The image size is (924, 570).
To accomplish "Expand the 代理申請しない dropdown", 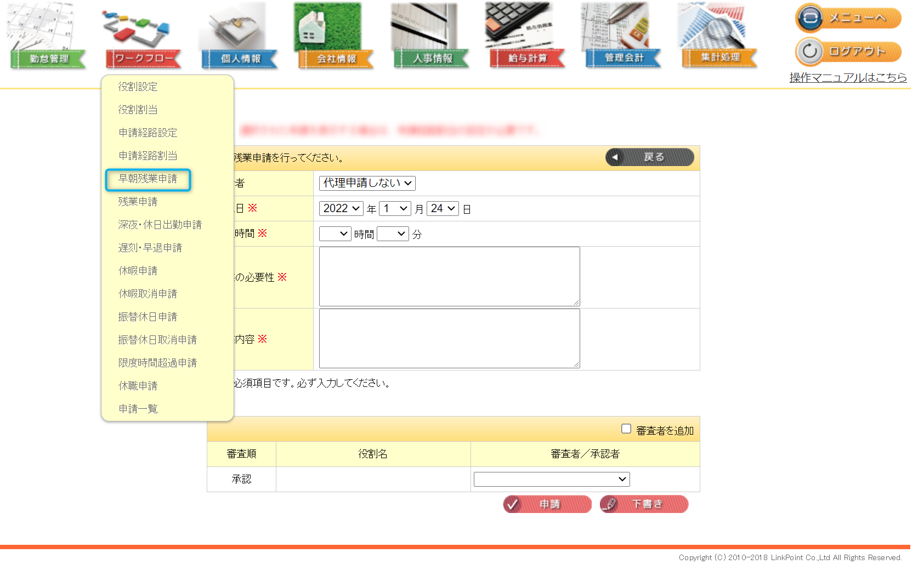I will point(367,183).
